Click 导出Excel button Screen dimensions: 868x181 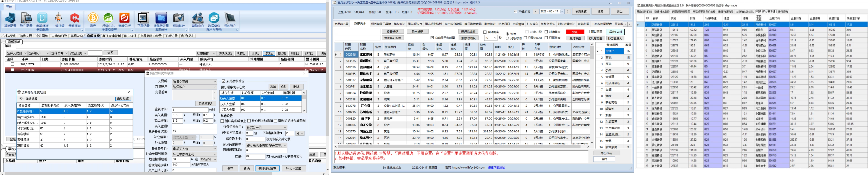(615, 32)
